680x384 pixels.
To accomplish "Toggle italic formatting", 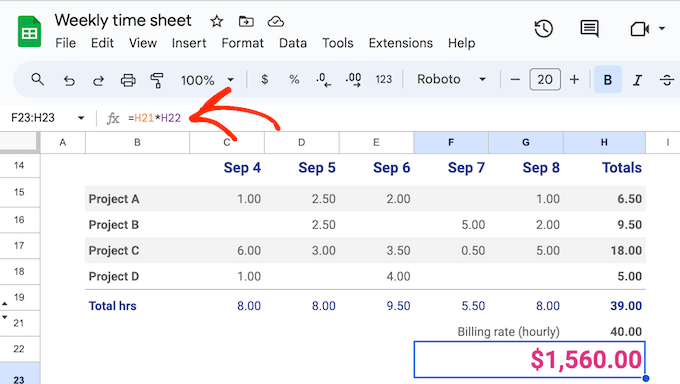I will (637, 80).
